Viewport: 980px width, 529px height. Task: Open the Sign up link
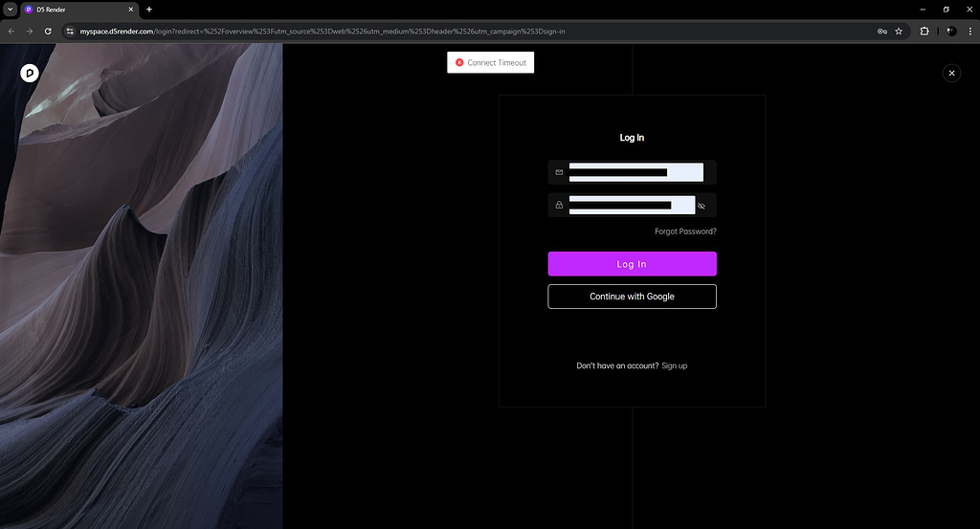click(x=675, y=366)
